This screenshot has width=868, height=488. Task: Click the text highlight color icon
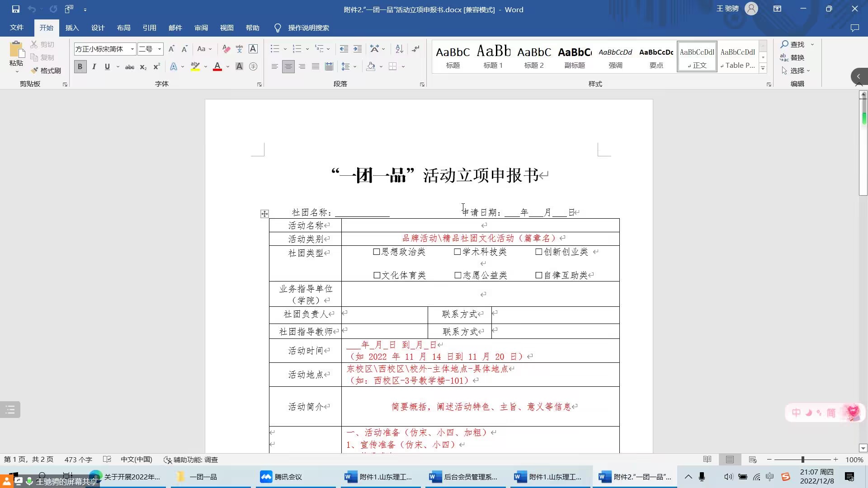pos(195,67)
